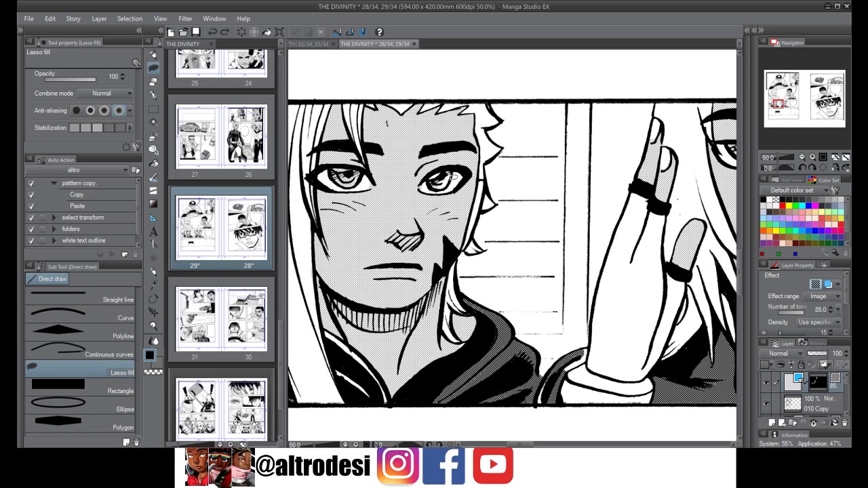Image resolution: width=868 pixels, height=488 pixels.
Task: Click the black foreground color swatch below the tools
Action: pos(150,354)
